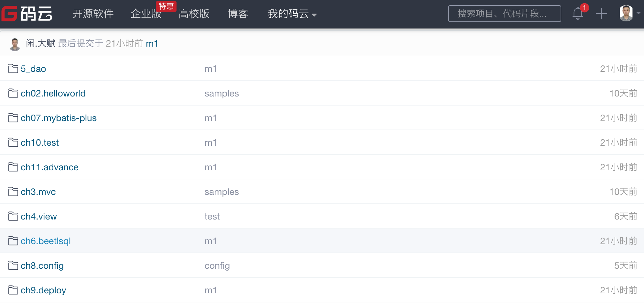
Task: Click the user avatar in the top bar
Action: [x=627, y=13]
